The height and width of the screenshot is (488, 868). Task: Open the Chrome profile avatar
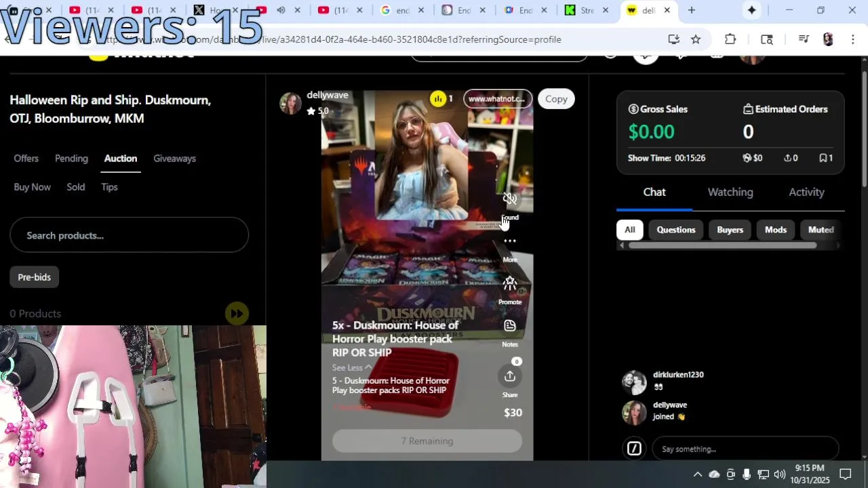(x=828, y=39)
